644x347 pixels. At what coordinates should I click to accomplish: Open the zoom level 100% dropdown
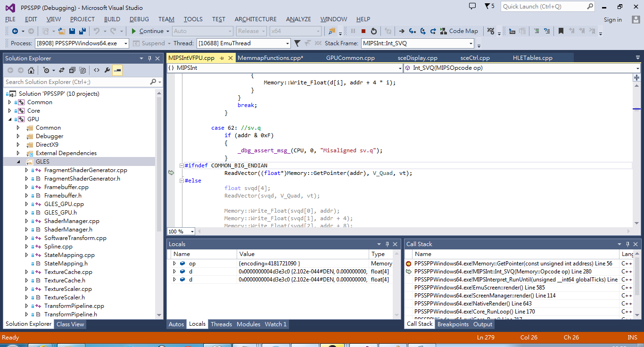click(x=192, y=231)
